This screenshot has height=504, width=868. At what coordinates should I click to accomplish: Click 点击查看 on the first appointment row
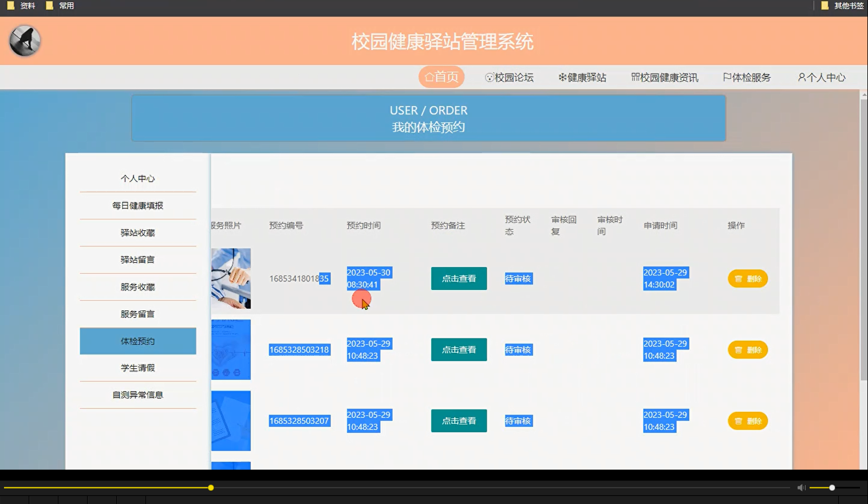tap(459, 278)
